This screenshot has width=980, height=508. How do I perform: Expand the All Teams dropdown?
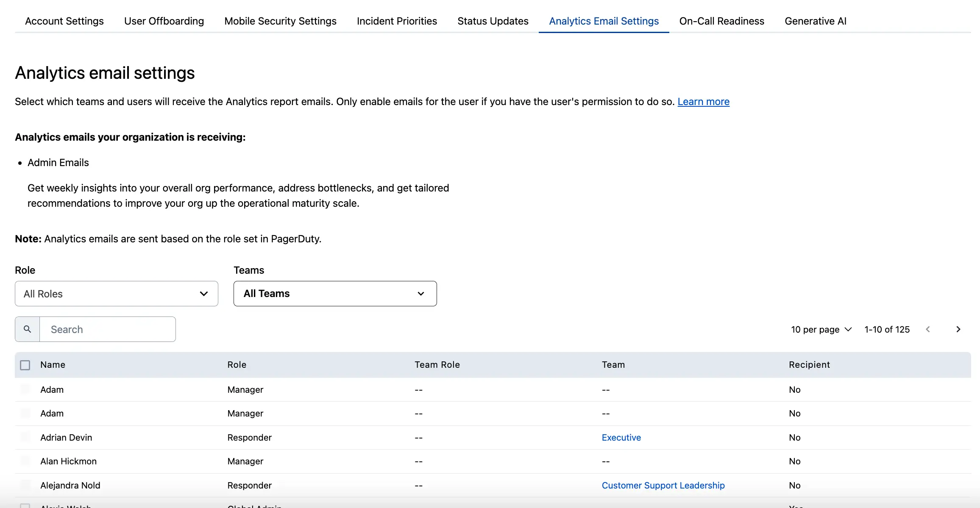[x=335, y=294]
